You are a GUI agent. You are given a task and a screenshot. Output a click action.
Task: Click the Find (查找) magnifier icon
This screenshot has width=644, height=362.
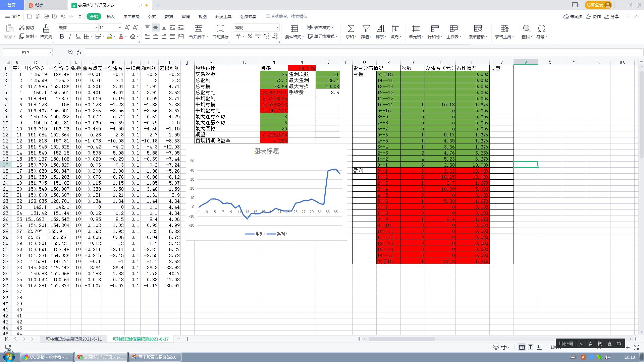527,28
